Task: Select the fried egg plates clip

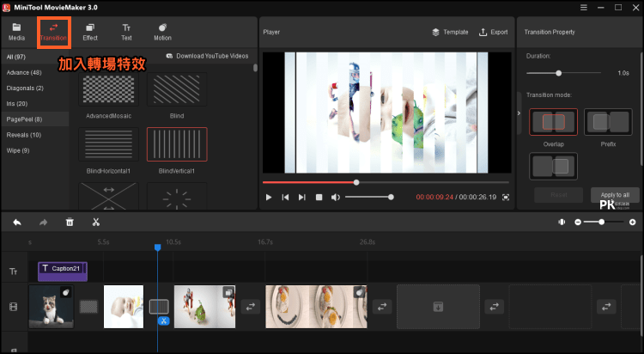Action: (316, 307)
